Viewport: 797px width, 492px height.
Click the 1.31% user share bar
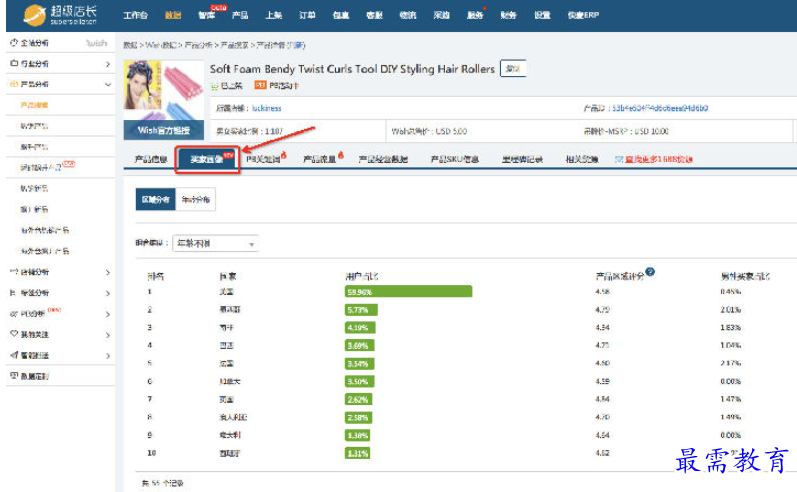click(357, 453)
